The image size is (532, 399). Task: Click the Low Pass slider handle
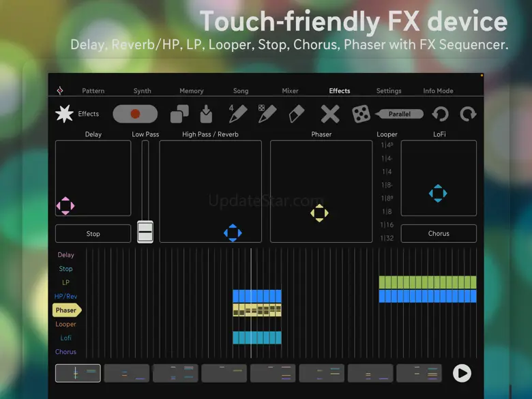(145, 232)
